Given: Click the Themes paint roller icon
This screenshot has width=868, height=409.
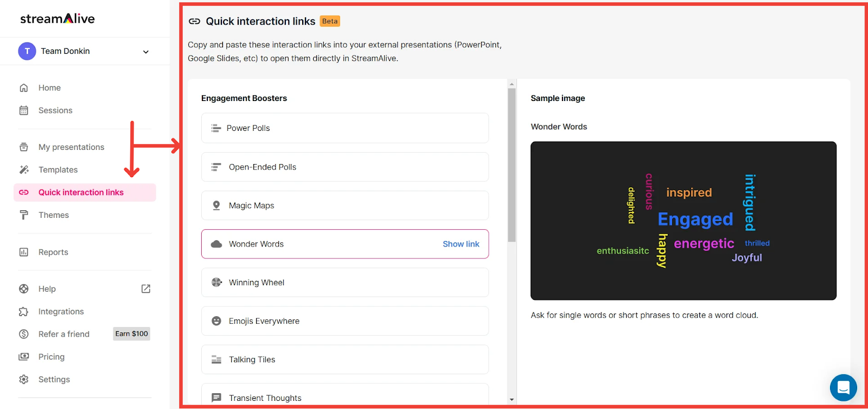Looking at the screenshot, I should click(x=24, y=215).
